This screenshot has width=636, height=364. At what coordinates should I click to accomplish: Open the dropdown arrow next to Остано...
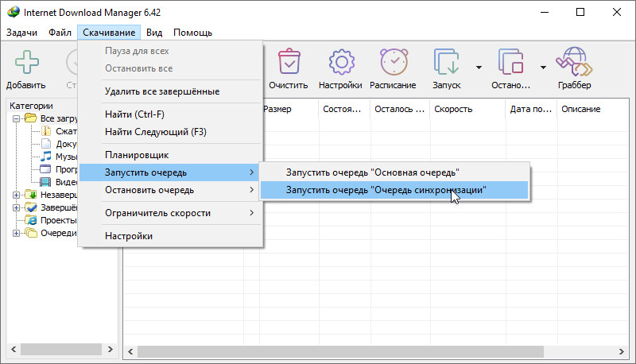point(543,68)
